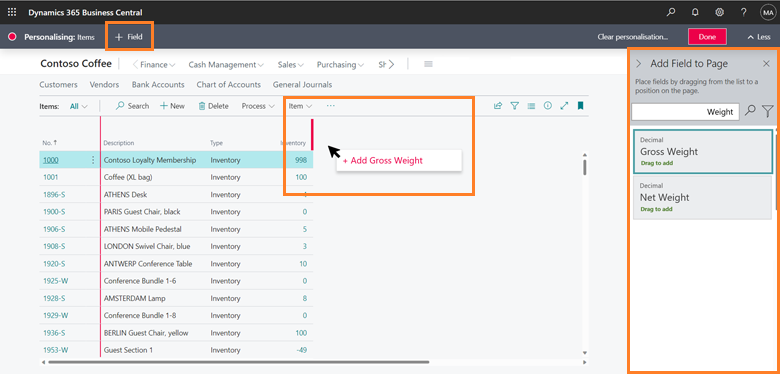
Task: Select the Gross Weight field card
Action: coord(703,152)
